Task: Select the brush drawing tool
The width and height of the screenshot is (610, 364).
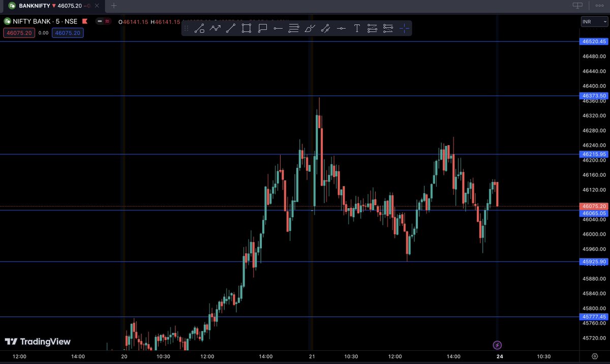Action: [x=310, y=28]
